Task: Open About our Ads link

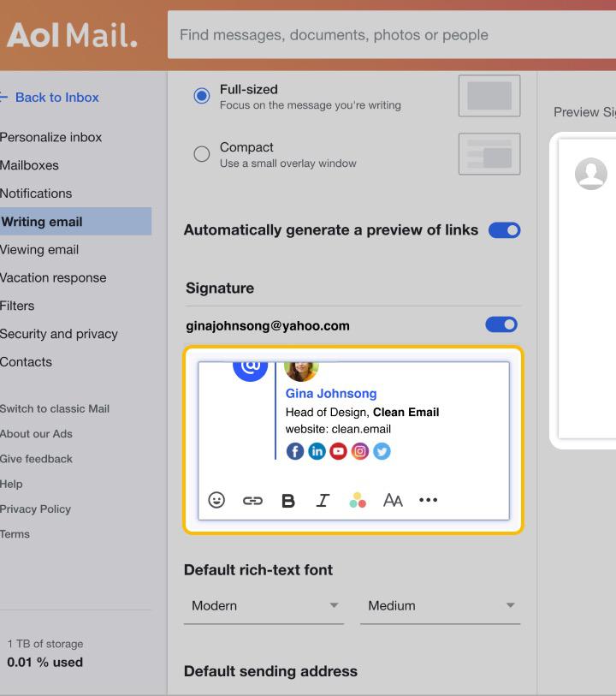Action: (37, 434)
